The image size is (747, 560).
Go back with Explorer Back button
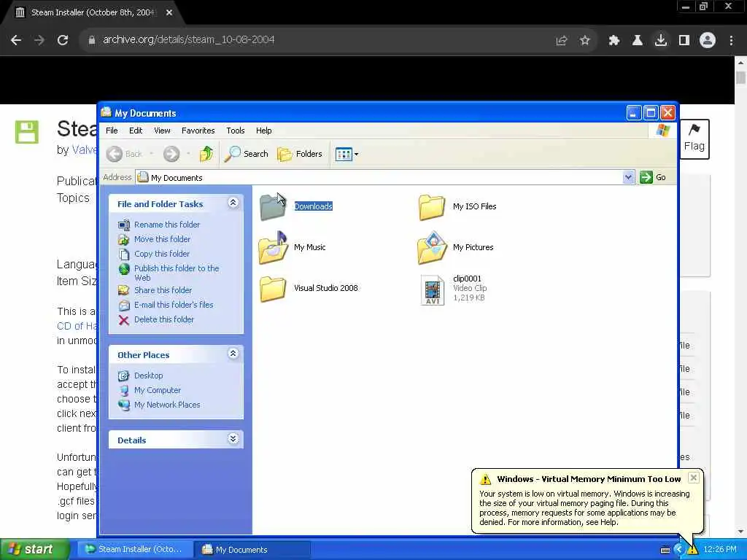click(124, 154)
